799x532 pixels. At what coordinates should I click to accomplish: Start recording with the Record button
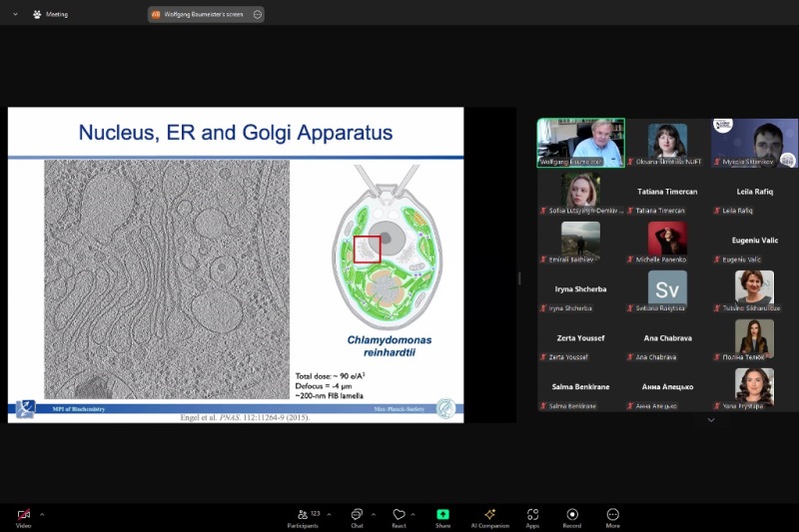click(x=572, y=515)
